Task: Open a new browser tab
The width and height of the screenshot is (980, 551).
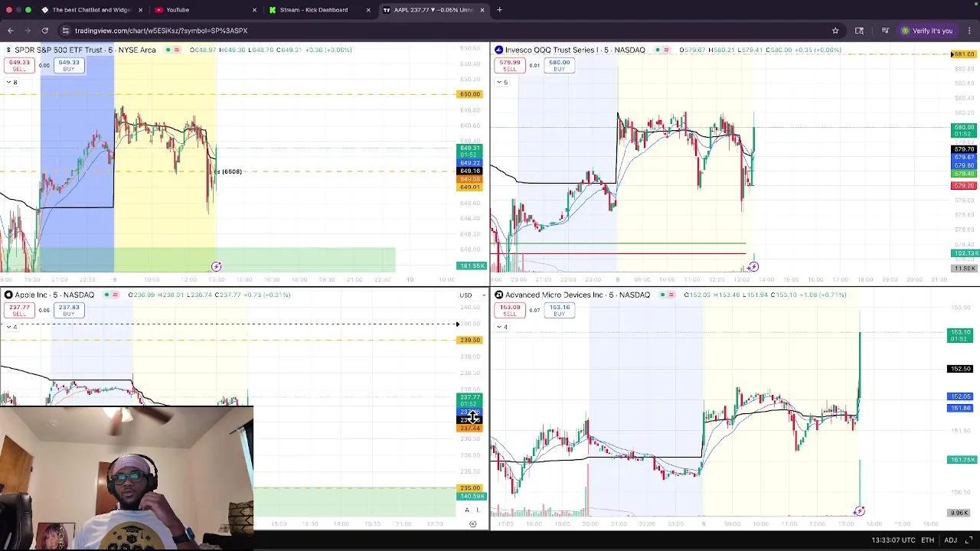Action: tap(499, 10)
